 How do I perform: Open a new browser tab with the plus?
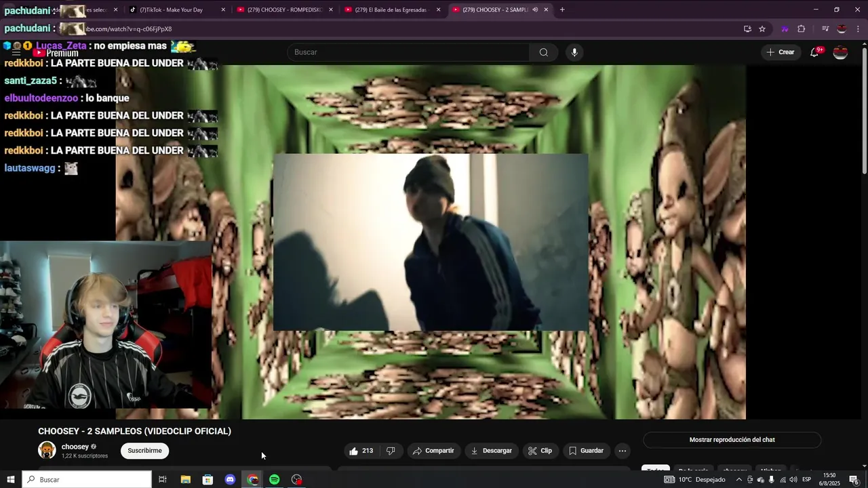click(561, 9)
